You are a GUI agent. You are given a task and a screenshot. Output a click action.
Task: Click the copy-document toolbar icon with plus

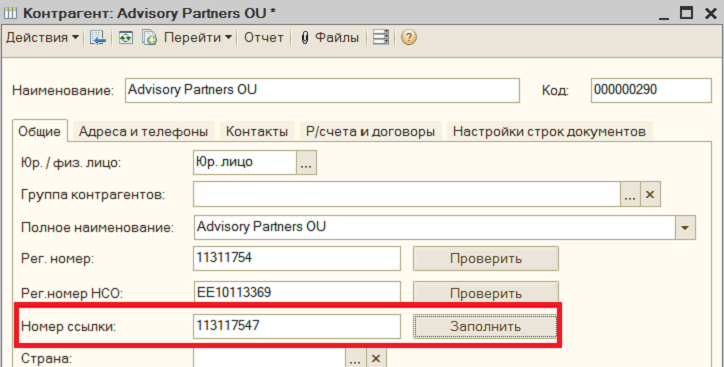click(x=149, y=37)
